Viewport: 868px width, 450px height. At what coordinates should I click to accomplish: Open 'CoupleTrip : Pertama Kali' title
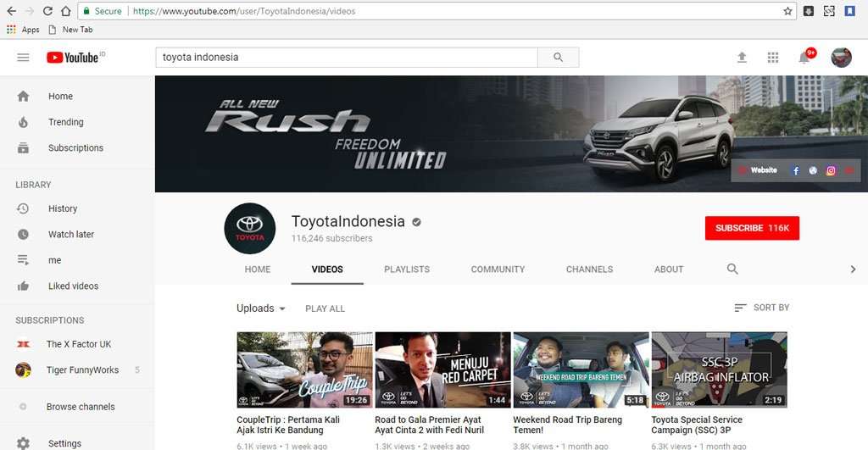288,425
